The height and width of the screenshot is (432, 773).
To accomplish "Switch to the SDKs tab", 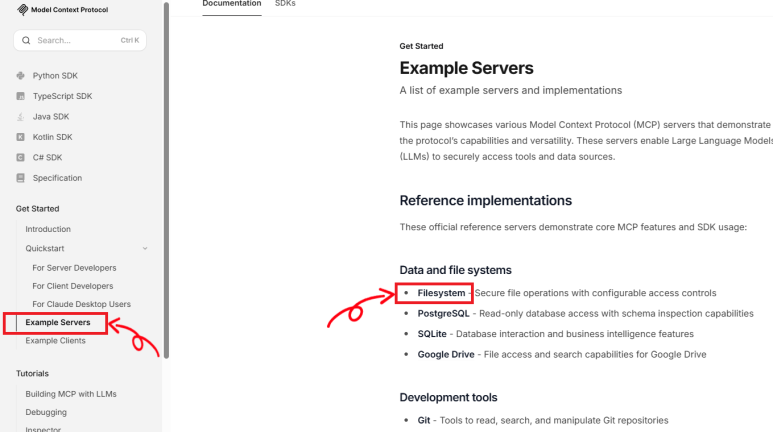I will pos(285,4).
